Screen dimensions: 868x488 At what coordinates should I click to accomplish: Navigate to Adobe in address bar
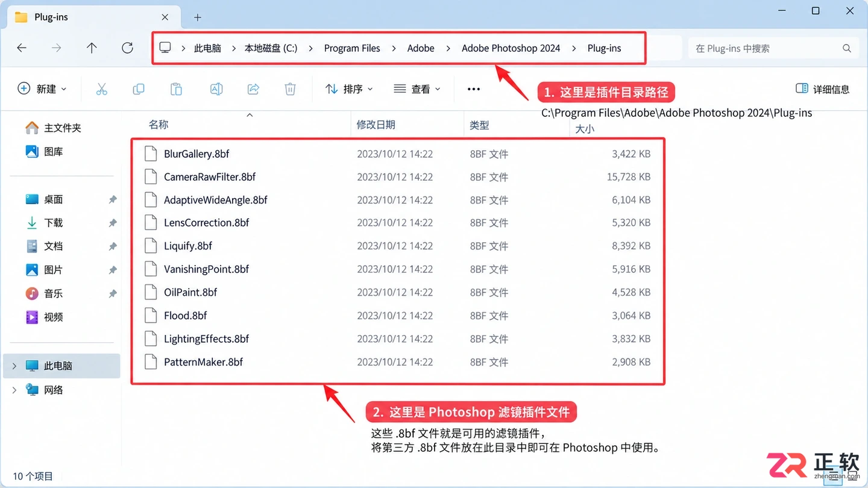click(421, 48)
